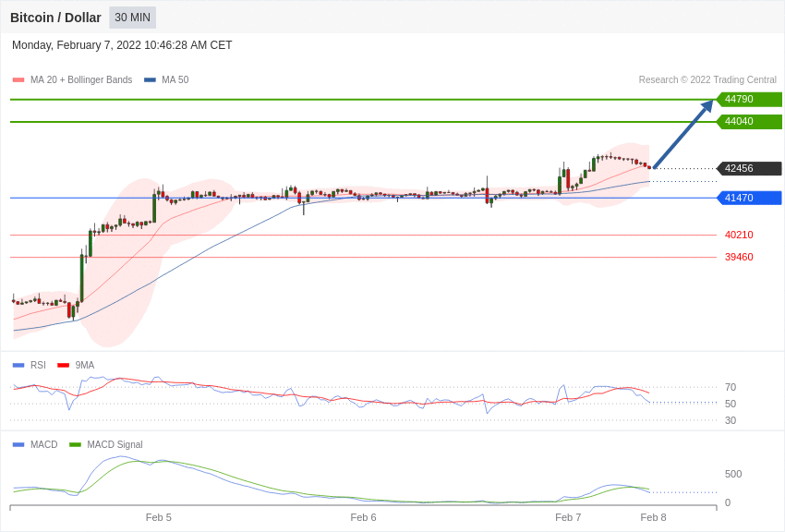Screen dimensions: 785x532
Task: Select the 44040 resistance price tag
Action: coord(749,121)
